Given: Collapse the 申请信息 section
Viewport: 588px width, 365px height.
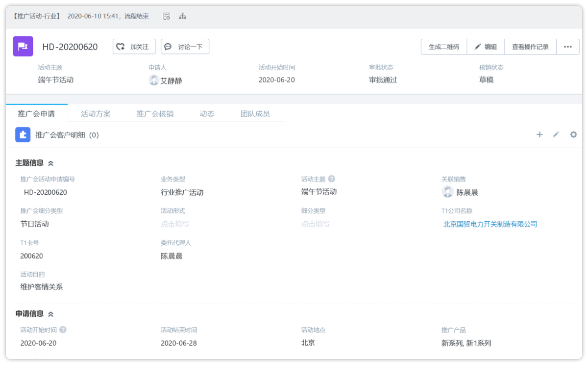Looking at the screenshot, I should coord(50,314).
